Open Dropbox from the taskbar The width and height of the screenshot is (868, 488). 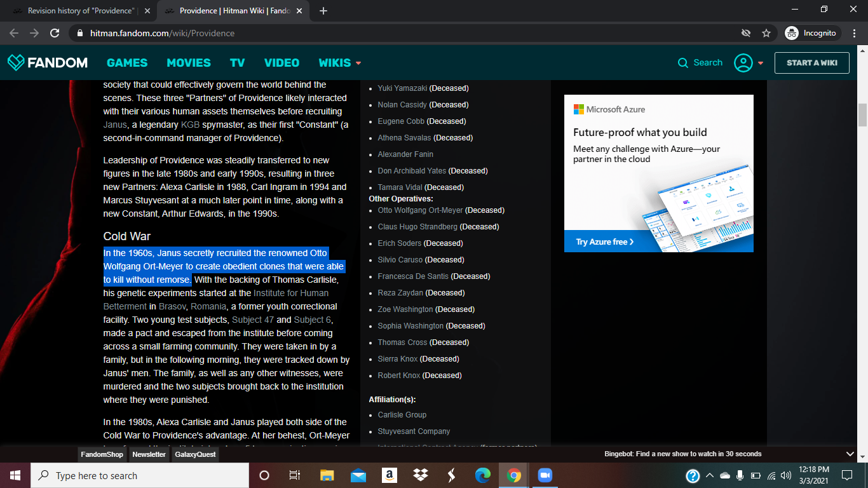pos(420,475)
